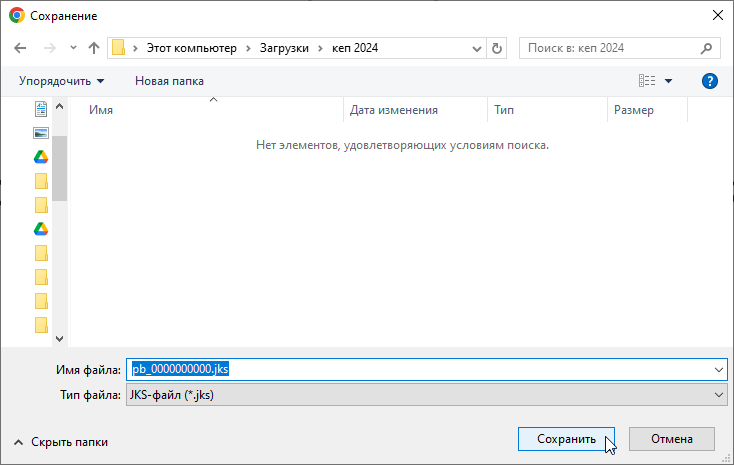Open the Упорядочить menu

pyautogui.click(x=61, y=80)
